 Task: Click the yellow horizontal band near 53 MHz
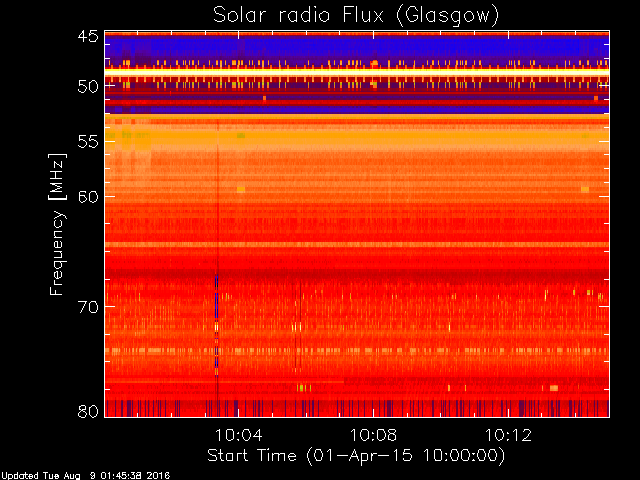click(355, 119)
